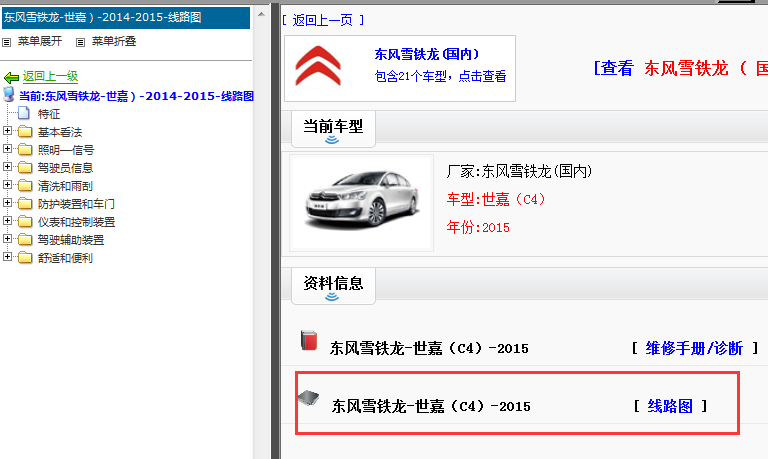Open the 当前车型 tab
Viewport: 768px width, 459px height.
tap(334, 129)
